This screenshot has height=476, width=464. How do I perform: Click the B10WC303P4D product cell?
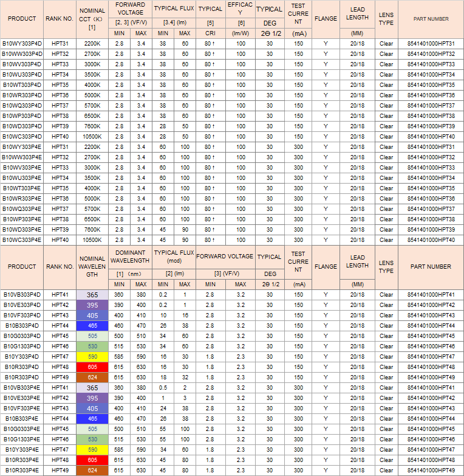(22, 137)
